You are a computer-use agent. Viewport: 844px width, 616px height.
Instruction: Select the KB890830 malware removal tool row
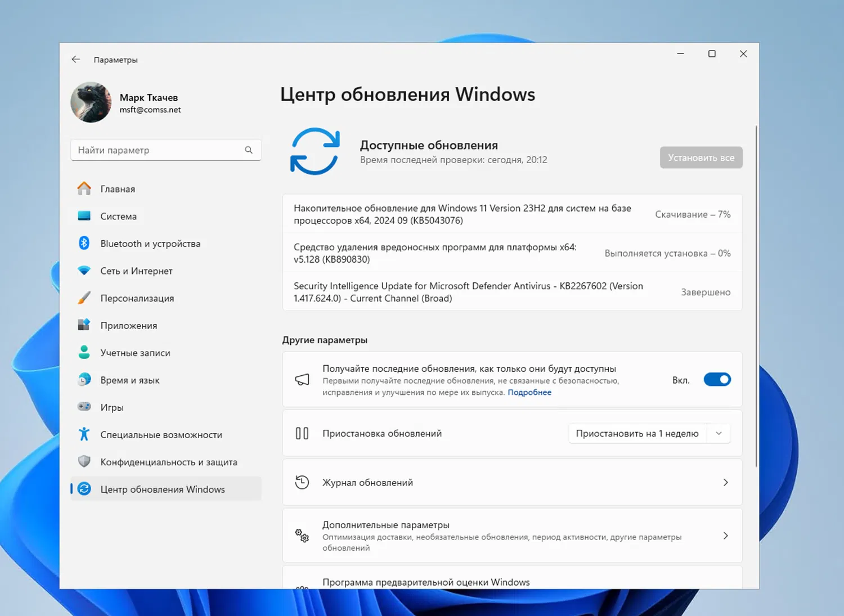pos(512,253)
